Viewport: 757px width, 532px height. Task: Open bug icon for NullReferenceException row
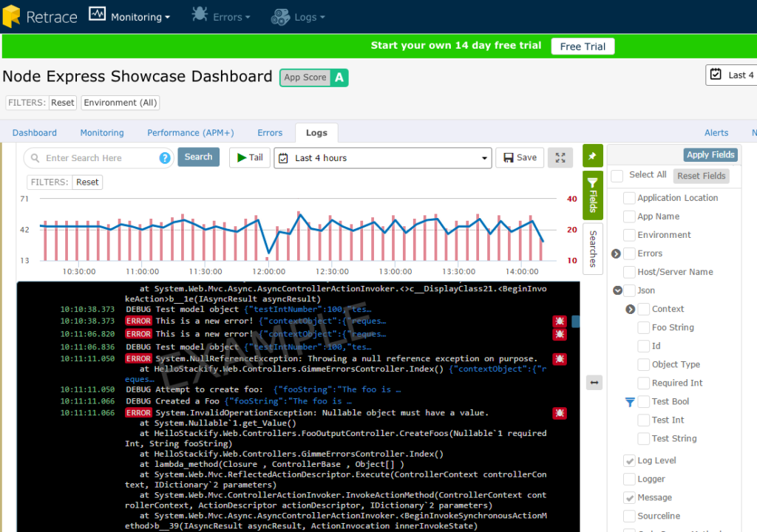coord(560,358)
